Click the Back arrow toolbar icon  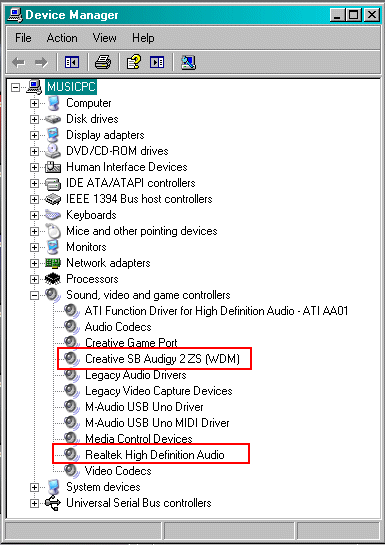[18, 63]
